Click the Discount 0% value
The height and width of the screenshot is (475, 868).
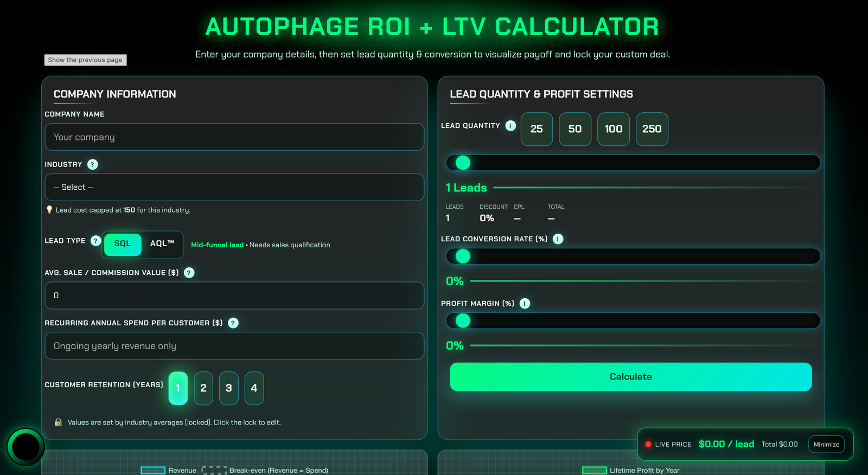tap(487, 218)
